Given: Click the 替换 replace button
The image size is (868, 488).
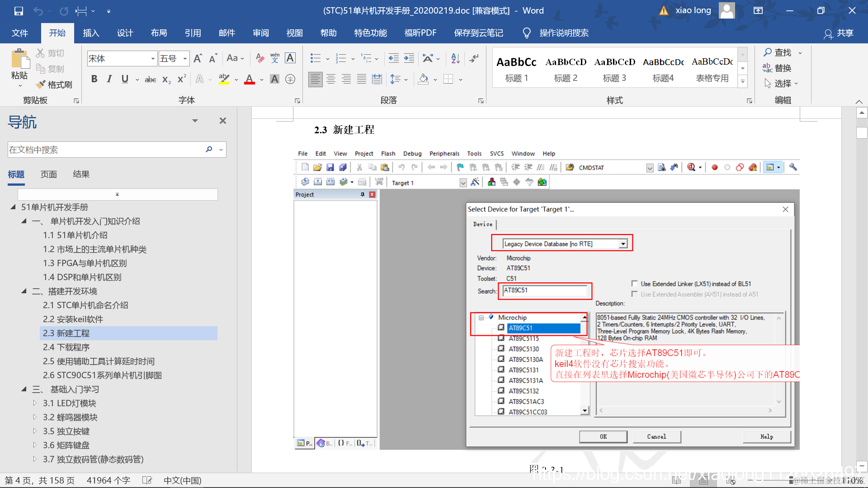Looking at the screenshot, I should (777, 68).
